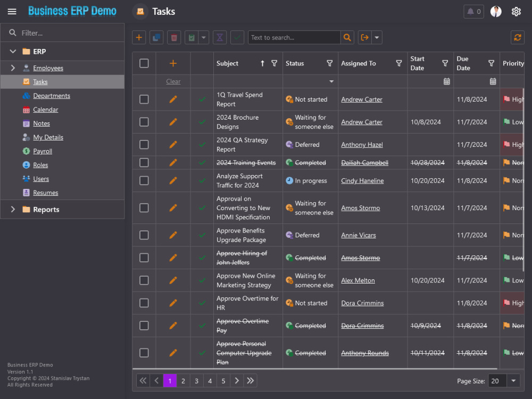The image size is (532, 399).
Task: Go to the next page
Action: click(x=237, y=381)
